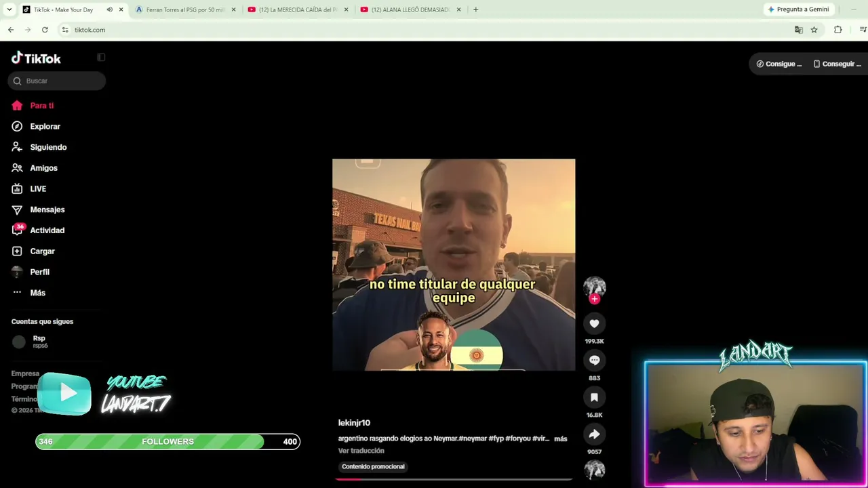Follow the creator with the red plus button
The height and width of the screenshot is (488, 868).
click(595, 299)
